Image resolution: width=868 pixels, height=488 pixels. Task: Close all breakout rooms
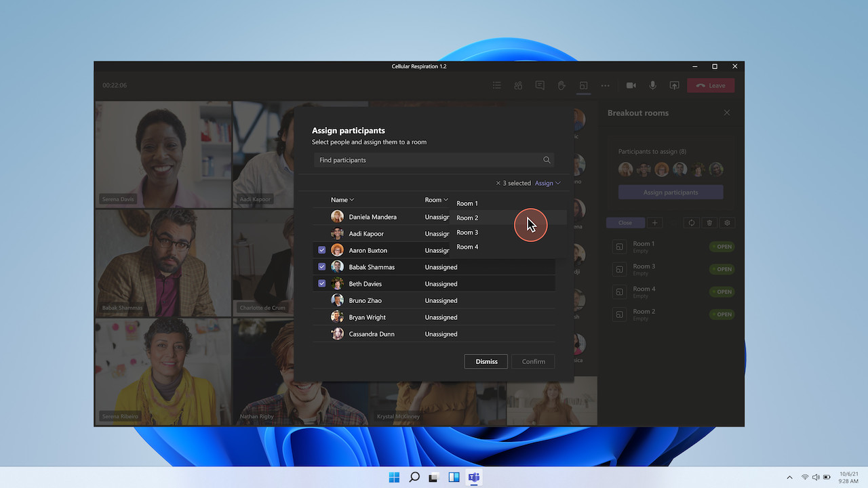[x=625, y=222]
